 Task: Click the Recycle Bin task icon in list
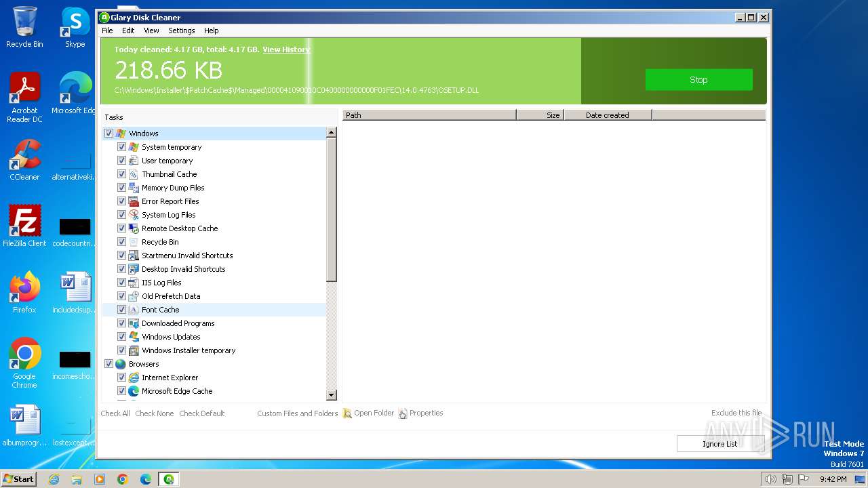134,242
